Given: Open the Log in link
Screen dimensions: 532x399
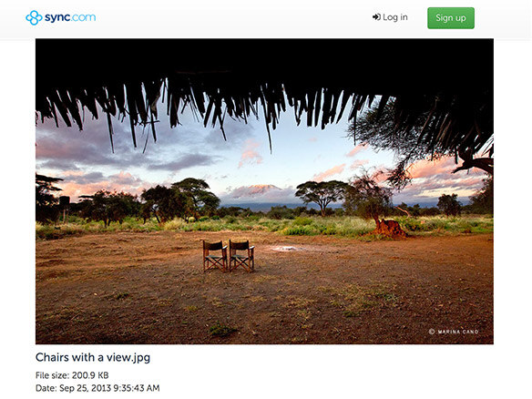Looking at the screenshot, I should tap(390, 17).
